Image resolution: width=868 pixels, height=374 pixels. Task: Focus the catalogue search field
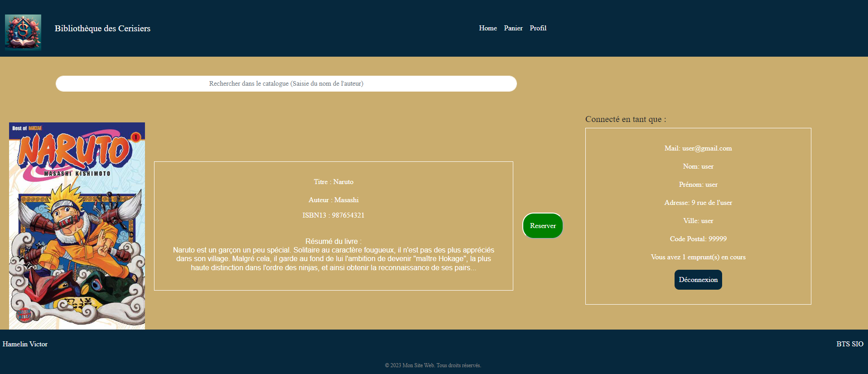click(x=286, y=83)
